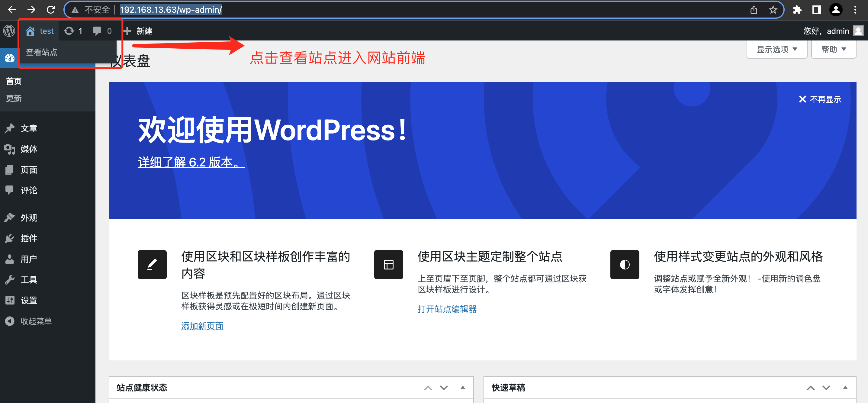This screenshot has width=868, height=403.
Task: Click the updates refresh icon in admin bar
Action: 69,31
